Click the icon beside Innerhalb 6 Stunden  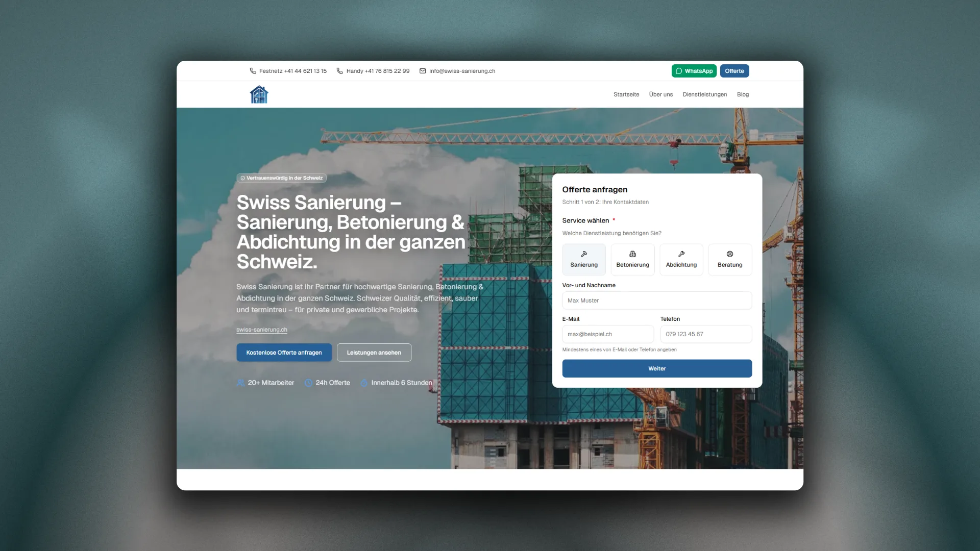364,383
